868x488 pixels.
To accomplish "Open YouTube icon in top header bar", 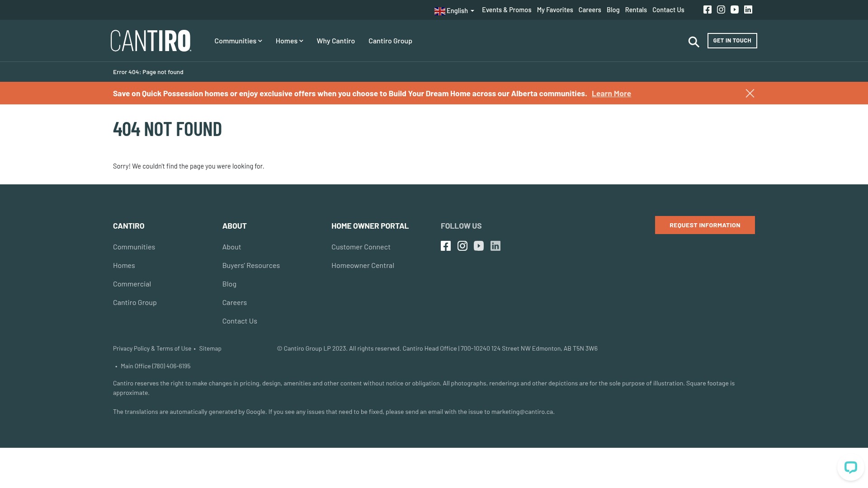I will 735,9.
